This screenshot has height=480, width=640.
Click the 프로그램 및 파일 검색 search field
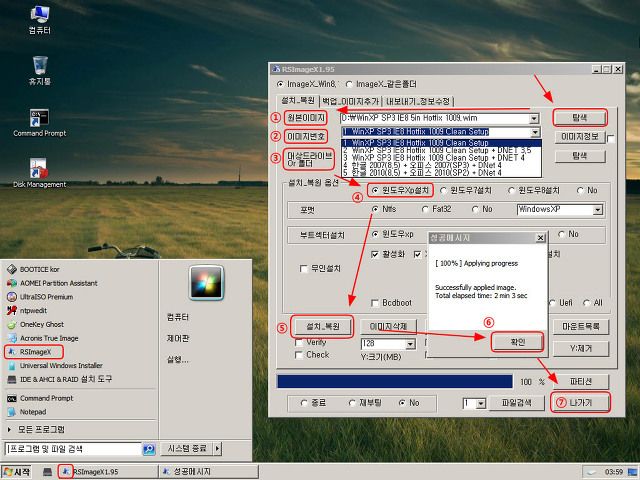coord(73,449)
